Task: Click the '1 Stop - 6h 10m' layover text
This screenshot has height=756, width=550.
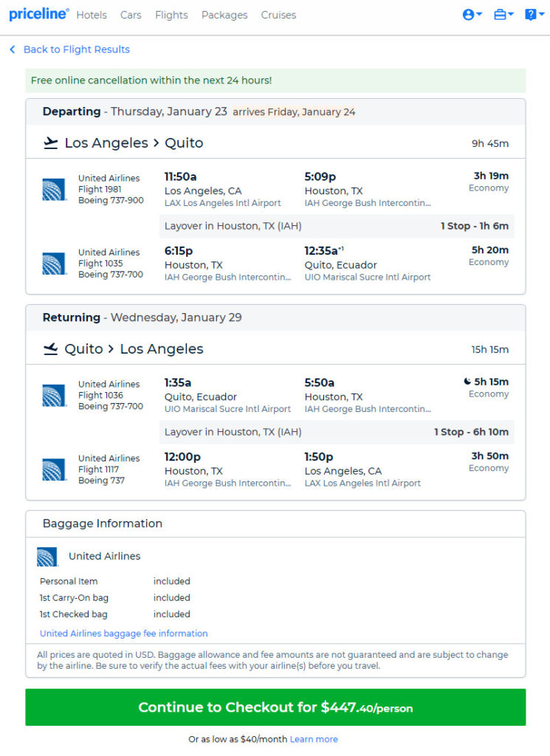Action: tap(471, 432)
